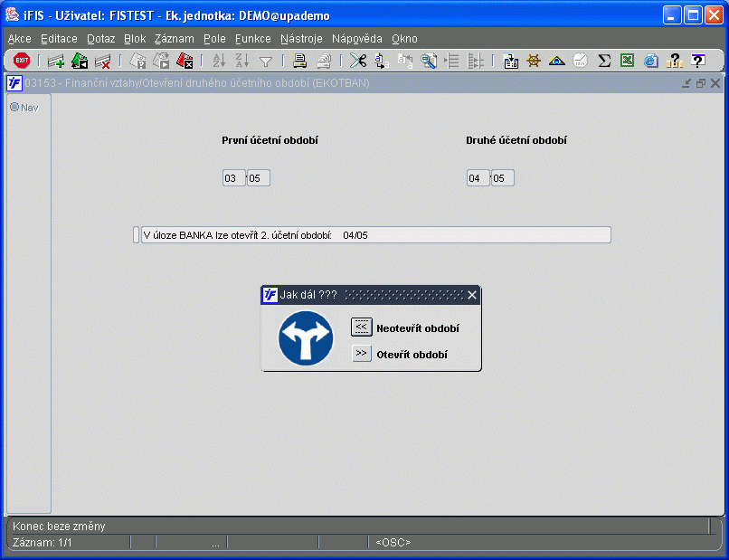Open the Okno menu
The width and height of the screenshot is (729, 560).
[x=404, y=39]
